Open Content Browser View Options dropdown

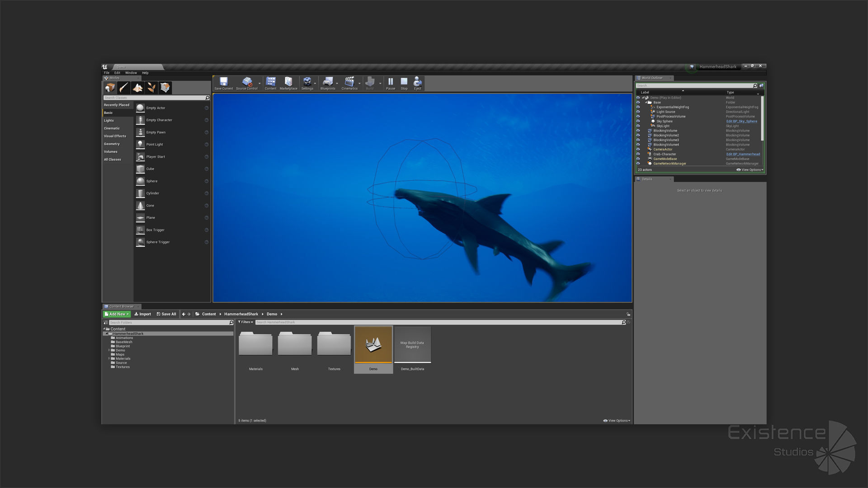[x=617, y=421]
